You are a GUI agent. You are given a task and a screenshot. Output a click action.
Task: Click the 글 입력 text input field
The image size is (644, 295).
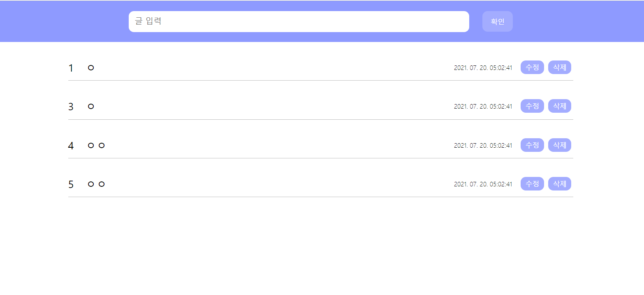click(299, 21)
